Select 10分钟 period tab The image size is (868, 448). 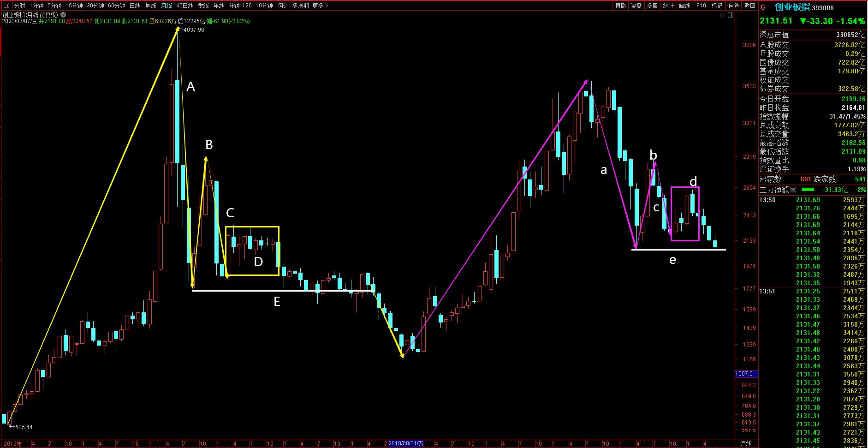click(x=264, y=6)
